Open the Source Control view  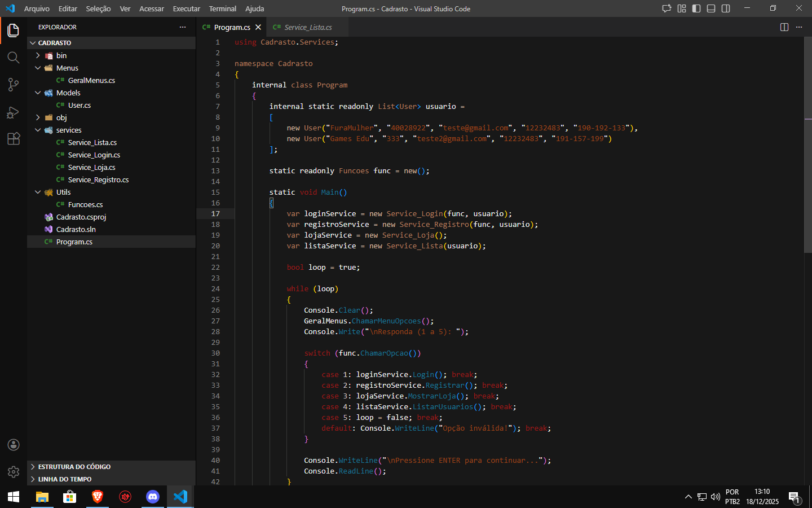[14, 85]
